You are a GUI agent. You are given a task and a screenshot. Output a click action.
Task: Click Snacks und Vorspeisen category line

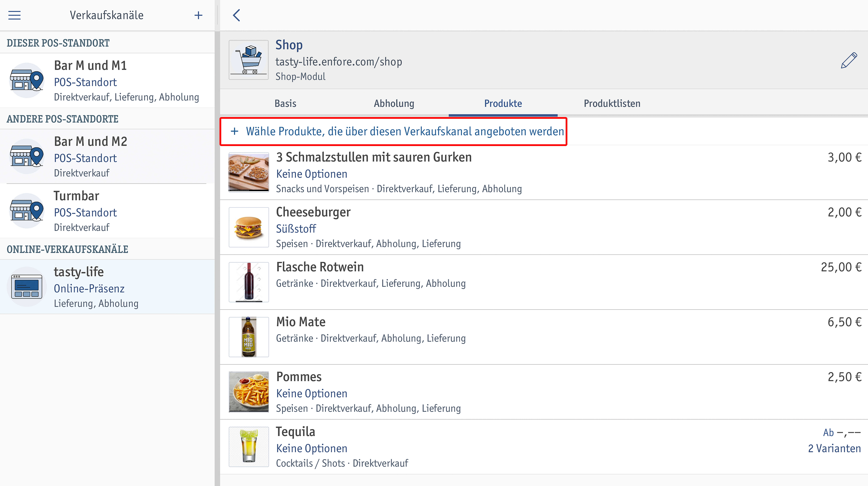399,189
